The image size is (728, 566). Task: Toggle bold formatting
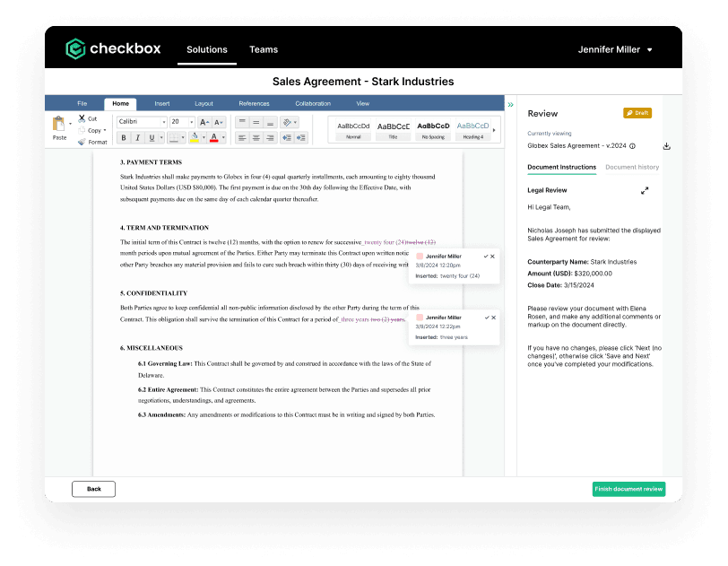click(x=124, y=137)
